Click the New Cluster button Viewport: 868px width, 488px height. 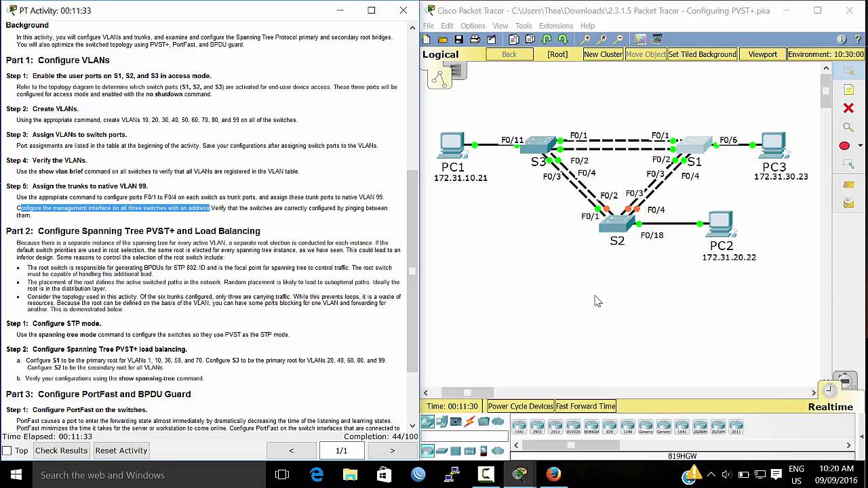click(603, 54)
